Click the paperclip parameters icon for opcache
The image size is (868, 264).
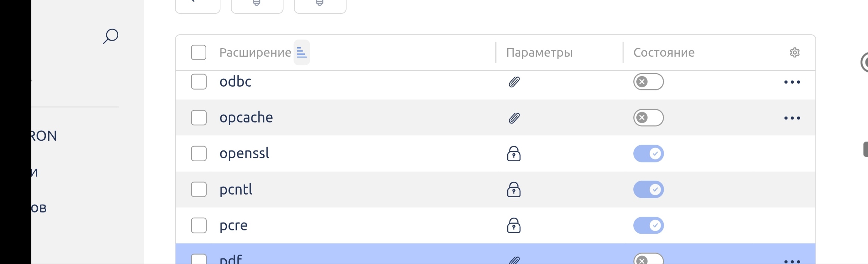click(514, 118)
